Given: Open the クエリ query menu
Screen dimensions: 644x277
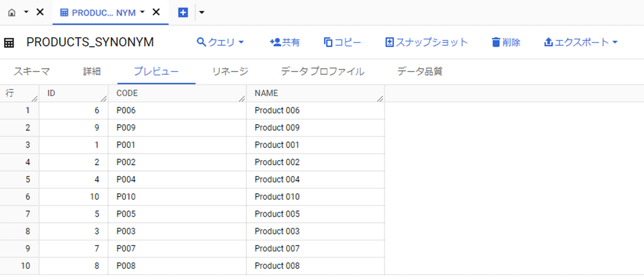Looking at the screenshot, I should [220, 42].
